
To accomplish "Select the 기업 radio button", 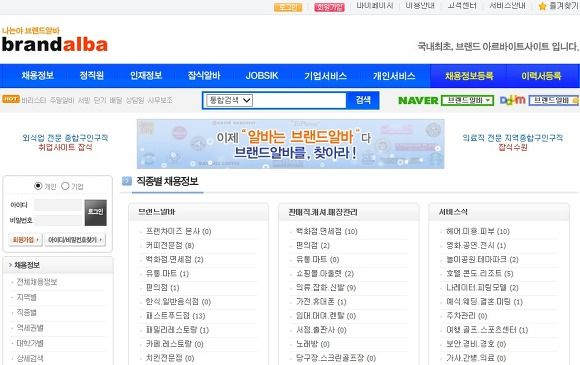I will [x=65, y=186].
